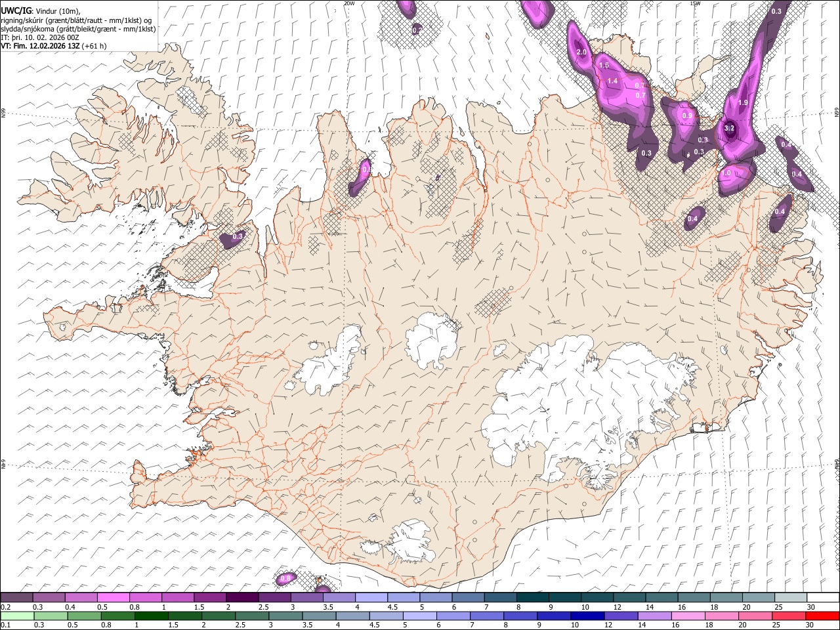Click the 'IT: þri. 10. 02. 2026 00Z' line
This screenshot has height=630, width=840.
pos(40,37)
